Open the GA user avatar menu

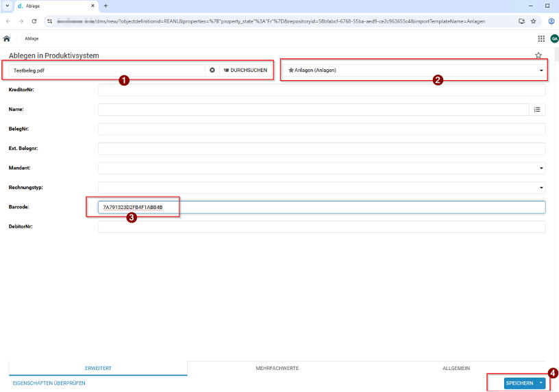tap(554, 38)
